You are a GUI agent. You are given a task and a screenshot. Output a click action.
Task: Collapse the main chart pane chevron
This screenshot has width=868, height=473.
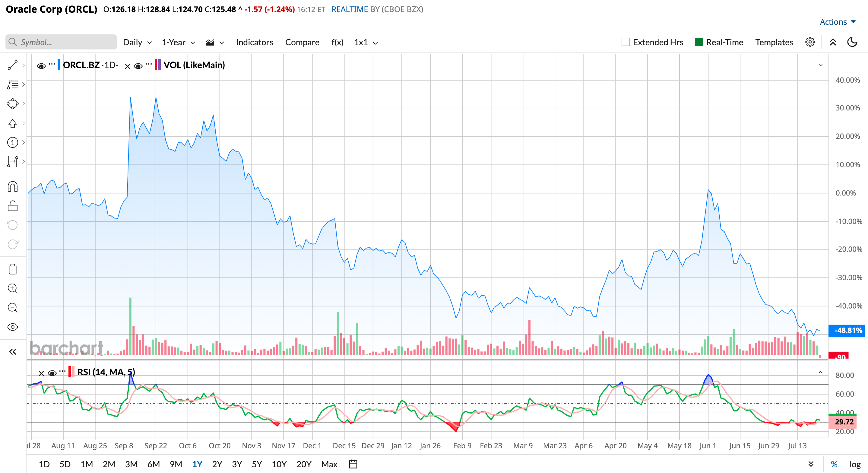pyautogui.click(x=820, y=65)
